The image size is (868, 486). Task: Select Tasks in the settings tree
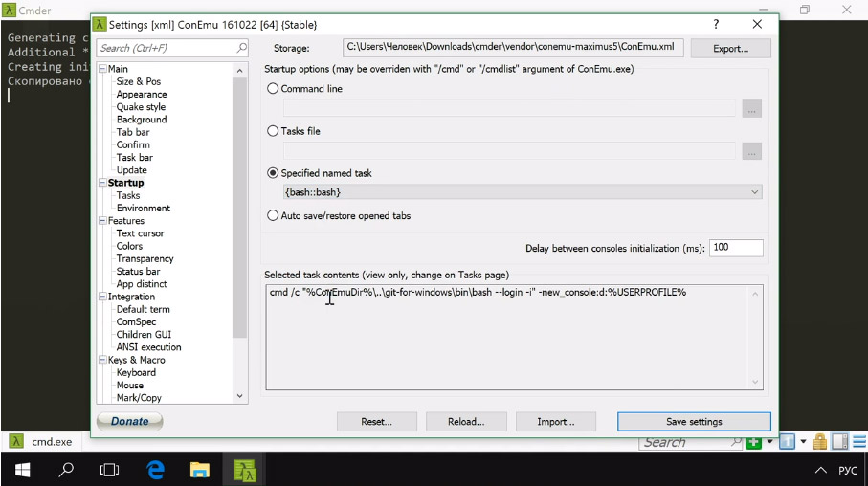(128, 195)
